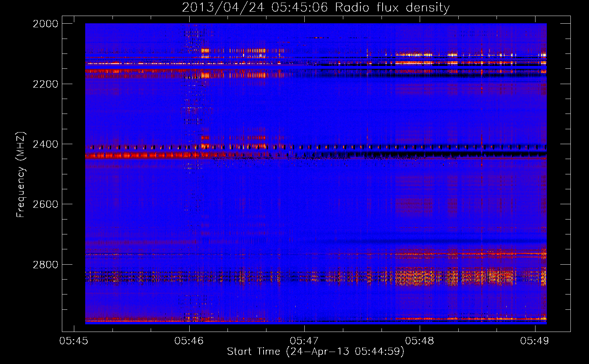Viewport: 589px width, 364px height.
Task: Click the y-axis label 'Frequency (MHZ)'
Action: point(21,174)
